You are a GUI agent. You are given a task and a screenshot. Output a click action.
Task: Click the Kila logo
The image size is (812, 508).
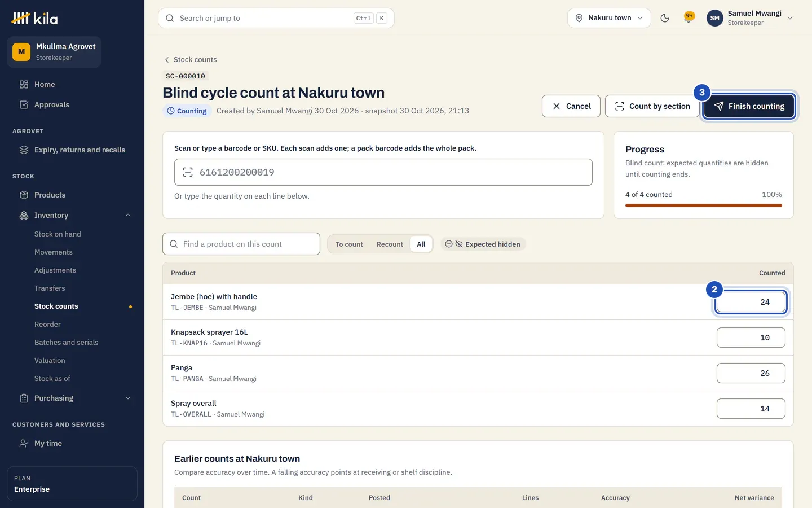coord(34,18)
